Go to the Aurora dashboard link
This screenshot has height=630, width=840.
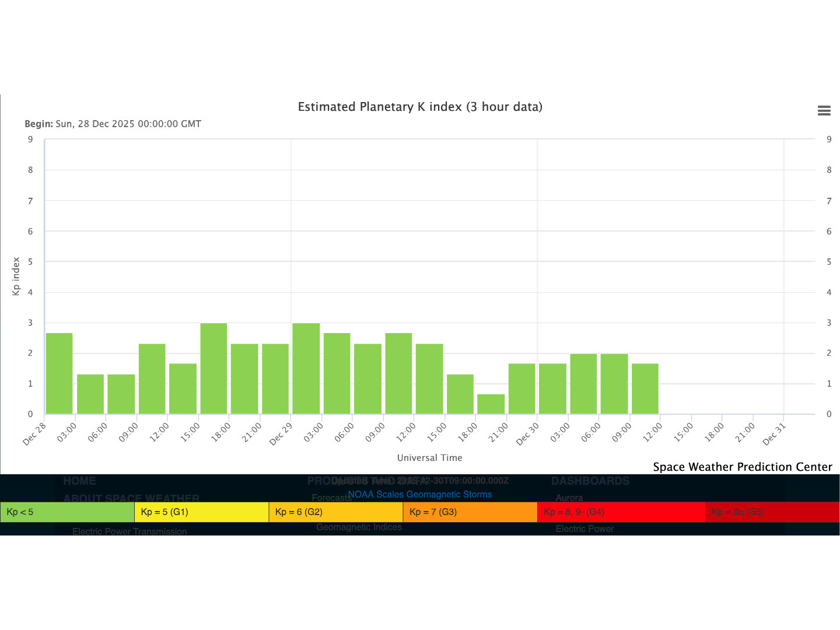569,498
